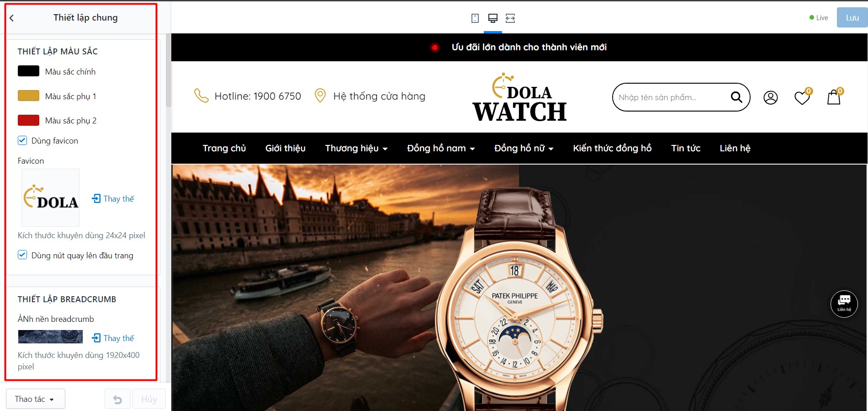Viewport: 868px width, 411px height.
Task: Click the search magnifier icon
Action: (x=736, y=97)
